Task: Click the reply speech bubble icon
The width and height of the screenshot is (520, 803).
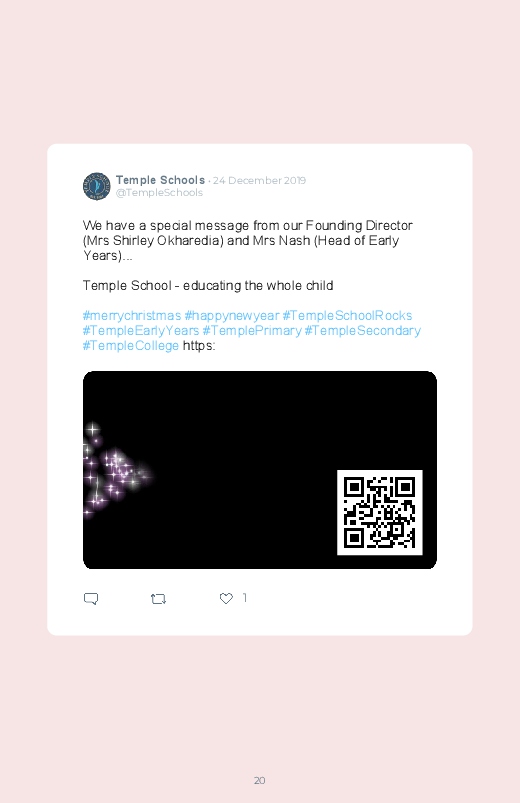Action: (91, 599)
